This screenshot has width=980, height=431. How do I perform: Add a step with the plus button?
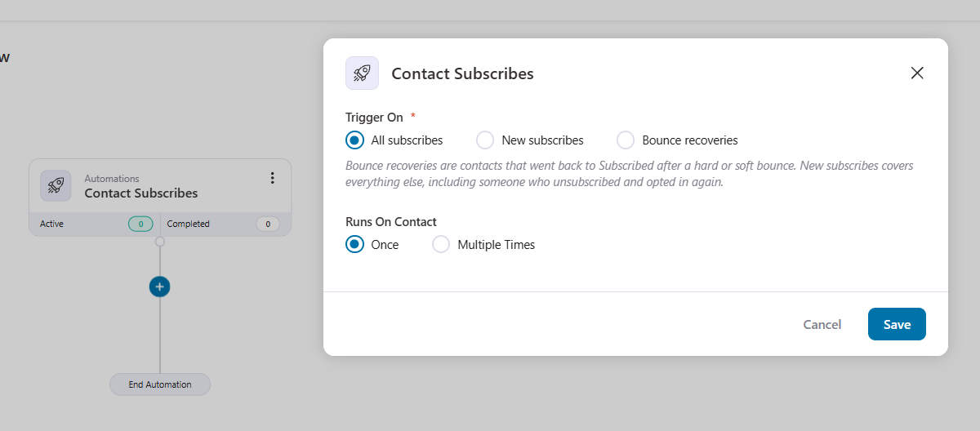(160, 287)
